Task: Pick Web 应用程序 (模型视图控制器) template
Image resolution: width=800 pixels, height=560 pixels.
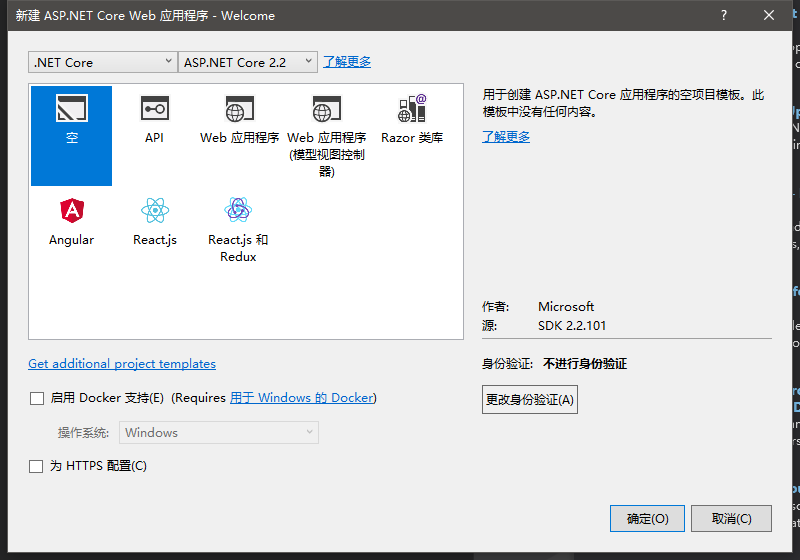Action: point(327,135)
